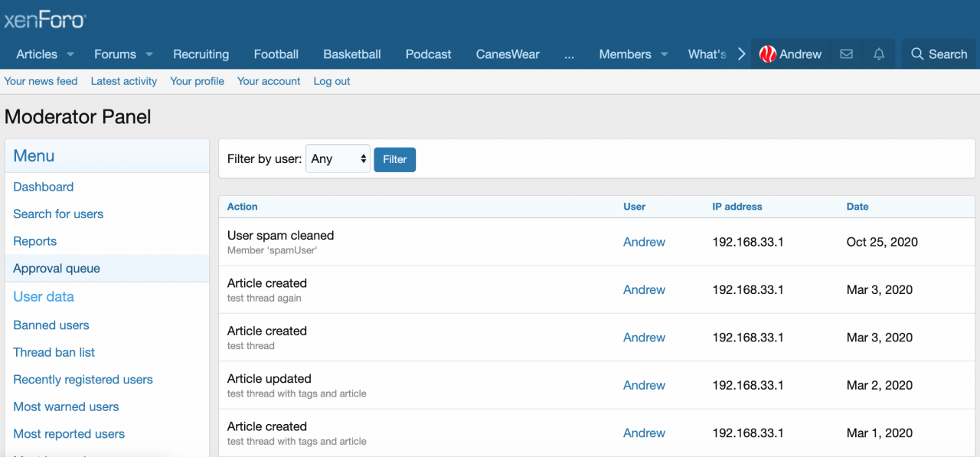Open the alerts bell icon
This screenshot has height=457, width=980.
click(879, 54)
